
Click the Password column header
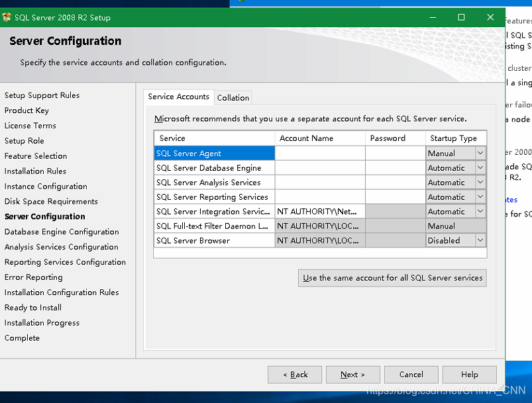click(x=396, y=138)
